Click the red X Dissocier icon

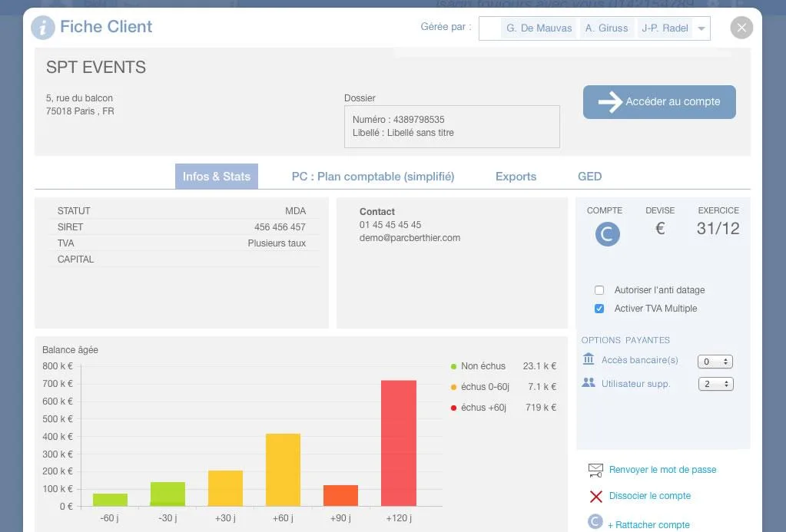tap(596, 497)
